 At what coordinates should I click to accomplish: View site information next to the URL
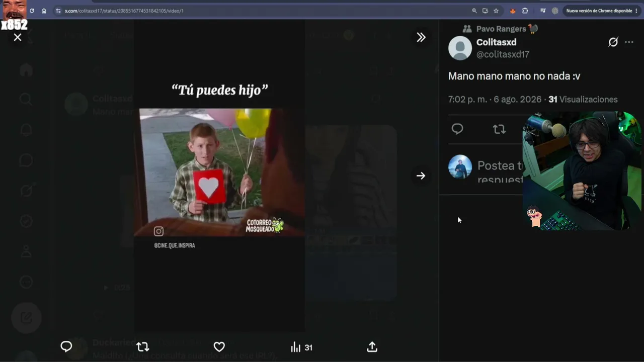58,11
